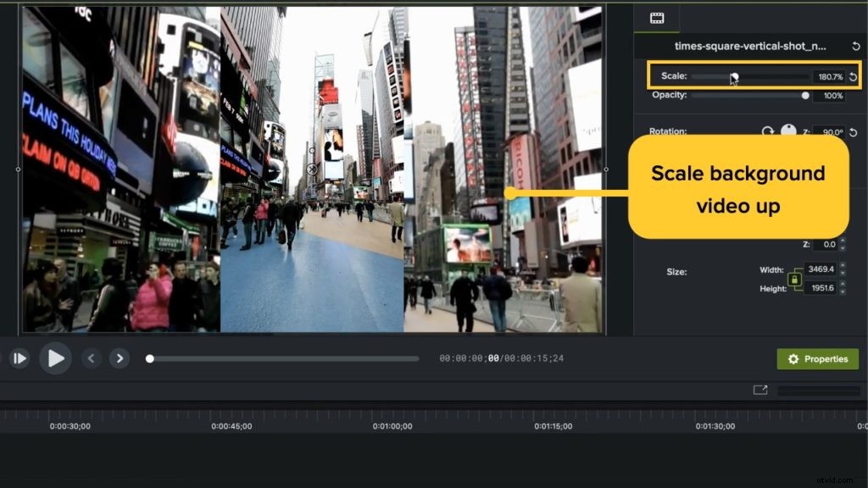Reset the times-square clip properties
This screenshot has width=868, height=488.
pos(854,46)
